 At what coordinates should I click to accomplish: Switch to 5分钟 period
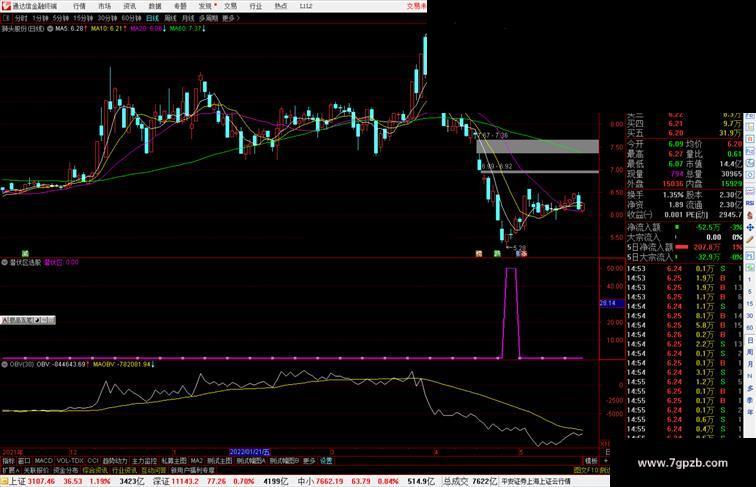[61, 18]
